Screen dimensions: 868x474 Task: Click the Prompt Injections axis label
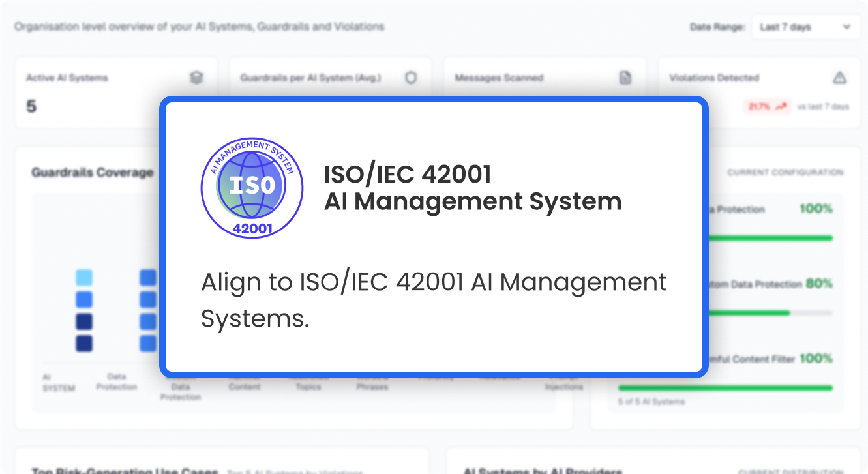pos(564,382)
